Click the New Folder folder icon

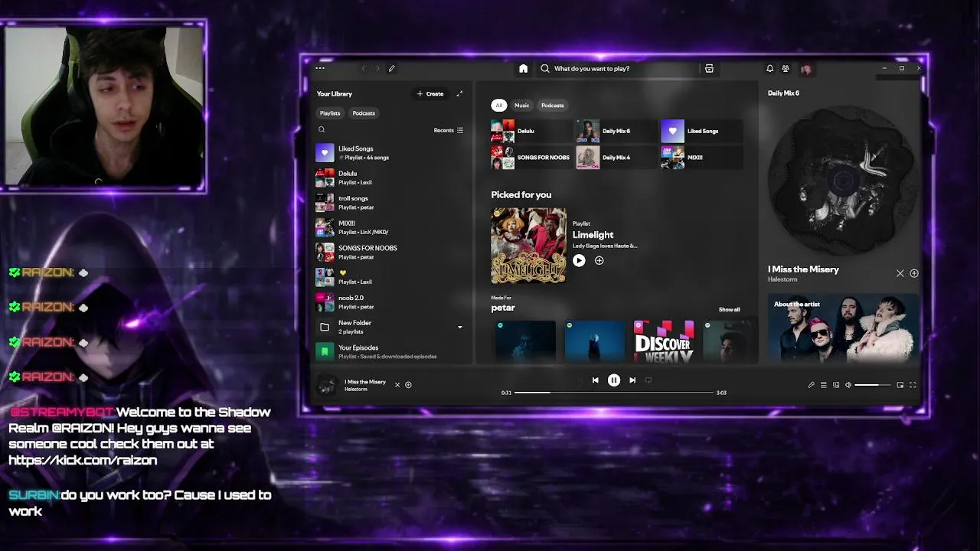(x=325, y=327)
